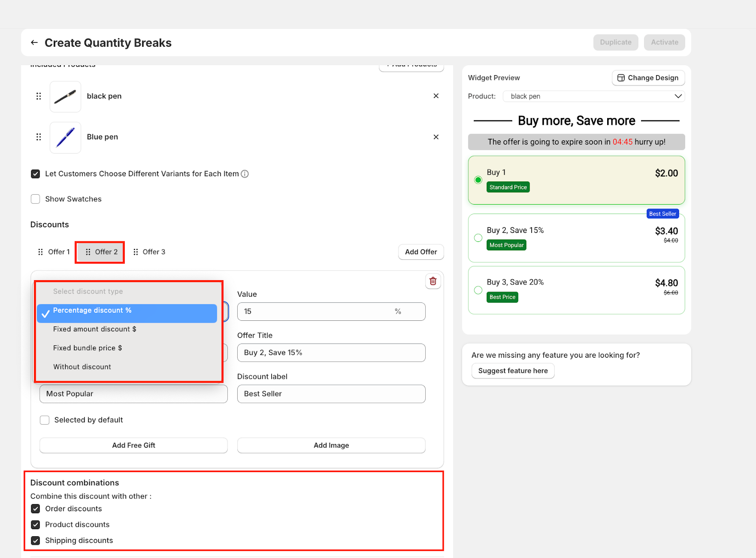
Task: Choose Fixed amount discount $ from the list
Action: [94, 329]
